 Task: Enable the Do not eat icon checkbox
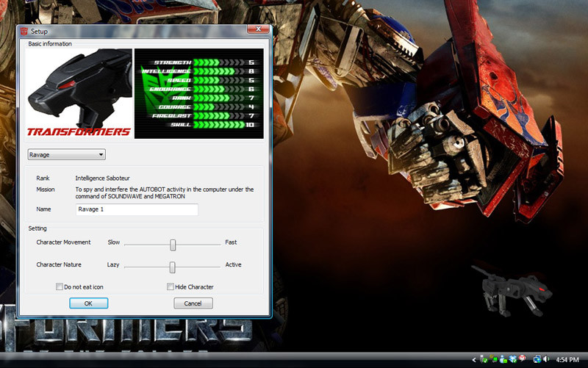[60, 286]
